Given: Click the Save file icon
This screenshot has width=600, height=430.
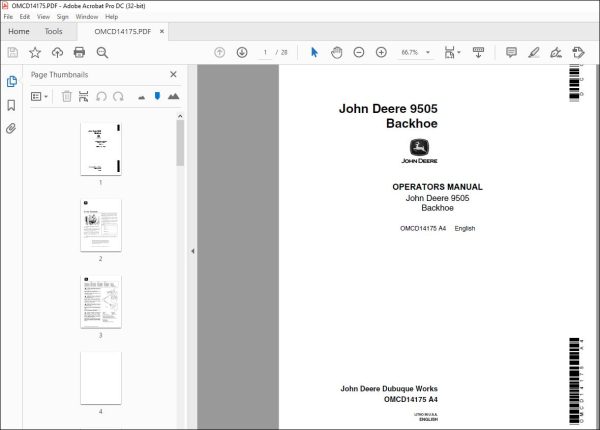Looking at the screenshot, I should [13, 52].
